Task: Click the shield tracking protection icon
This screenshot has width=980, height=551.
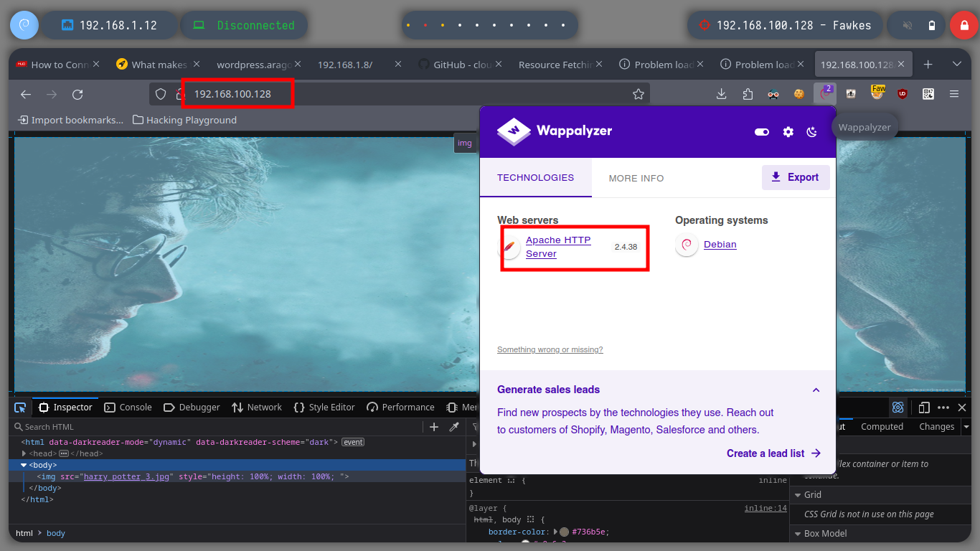Action: [x=161, y=94]
